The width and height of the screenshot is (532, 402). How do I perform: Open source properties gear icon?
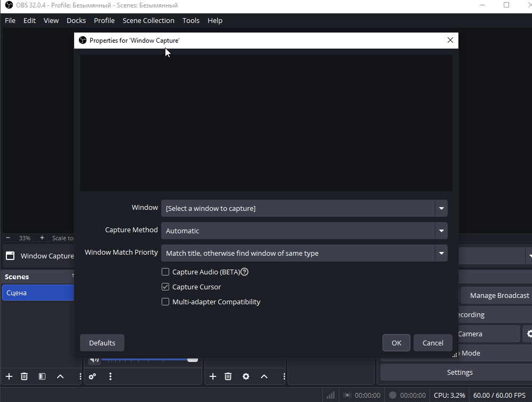pos(246,376)
